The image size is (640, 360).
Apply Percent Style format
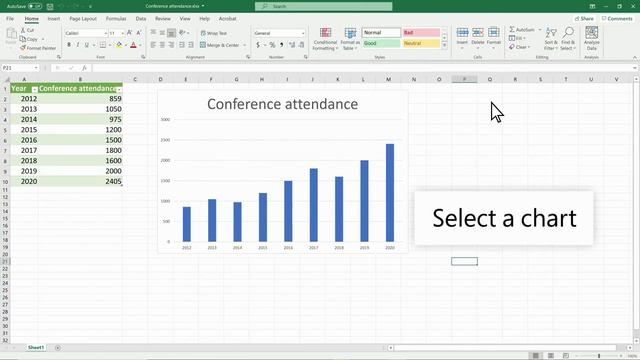pyautogui.click(x=272, y=45)
